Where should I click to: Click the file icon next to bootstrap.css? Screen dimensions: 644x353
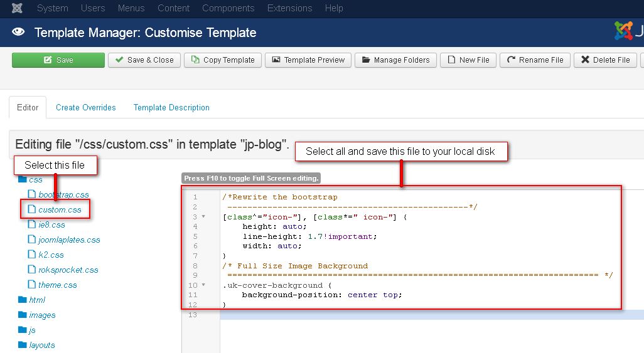pyautogui.click(x=31, y=194)
